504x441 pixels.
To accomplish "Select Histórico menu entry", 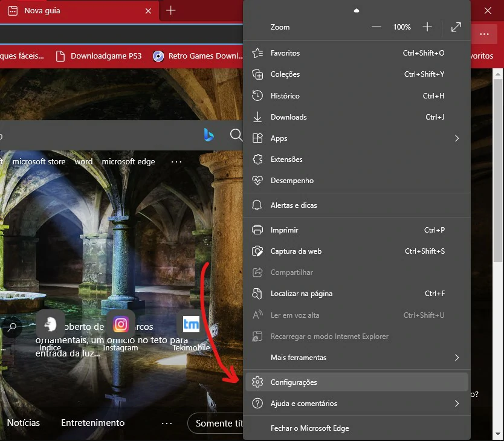I will [x=357, y=96].
